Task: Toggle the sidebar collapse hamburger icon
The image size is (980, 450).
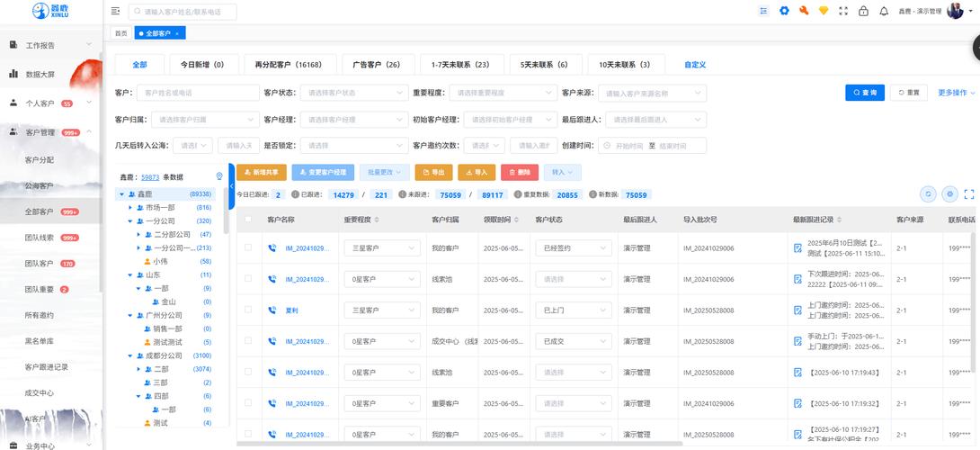Action: coord(115,12)
